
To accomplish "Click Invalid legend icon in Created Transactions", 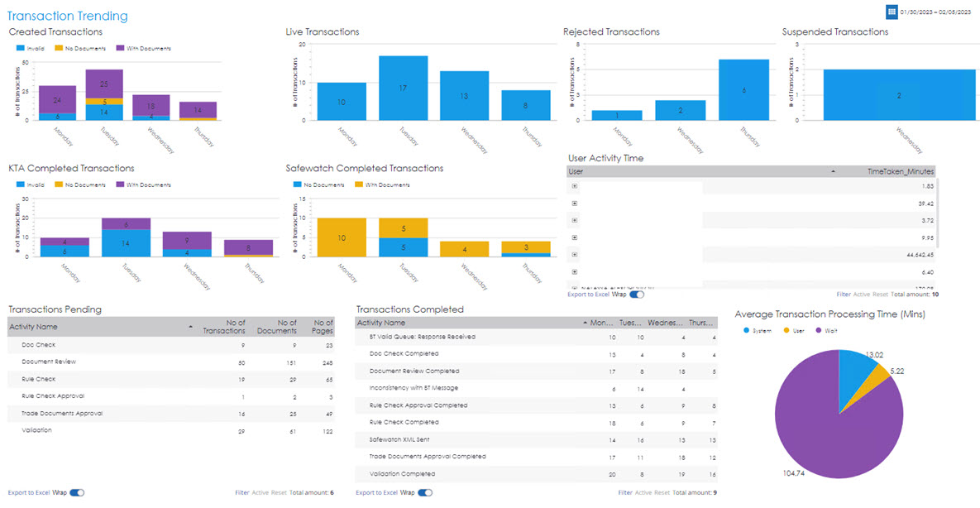I will coord(21,49).
